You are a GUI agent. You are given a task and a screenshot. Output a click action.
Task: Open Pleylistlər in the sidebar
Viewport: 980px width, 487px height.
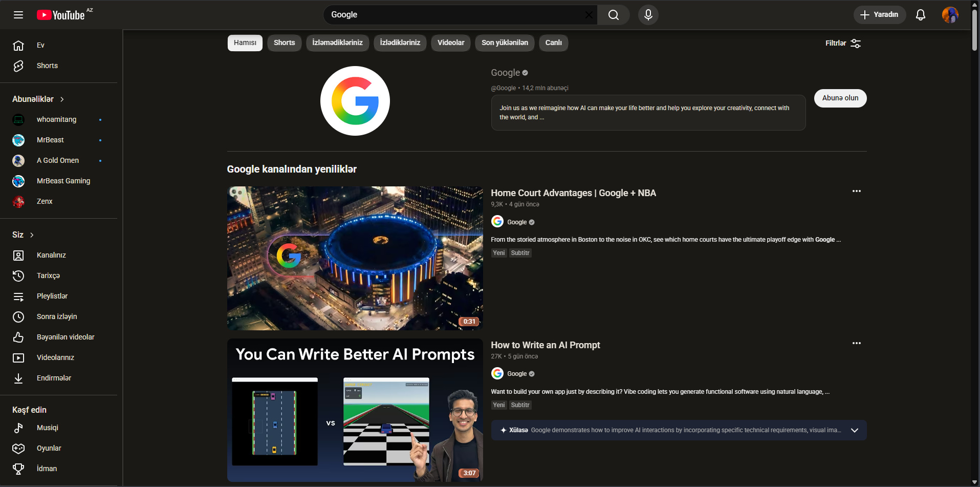point(59,296)
